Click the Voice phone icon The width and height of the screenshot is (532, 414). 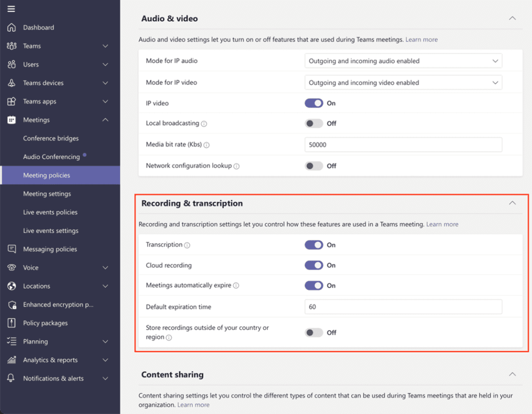11,268
